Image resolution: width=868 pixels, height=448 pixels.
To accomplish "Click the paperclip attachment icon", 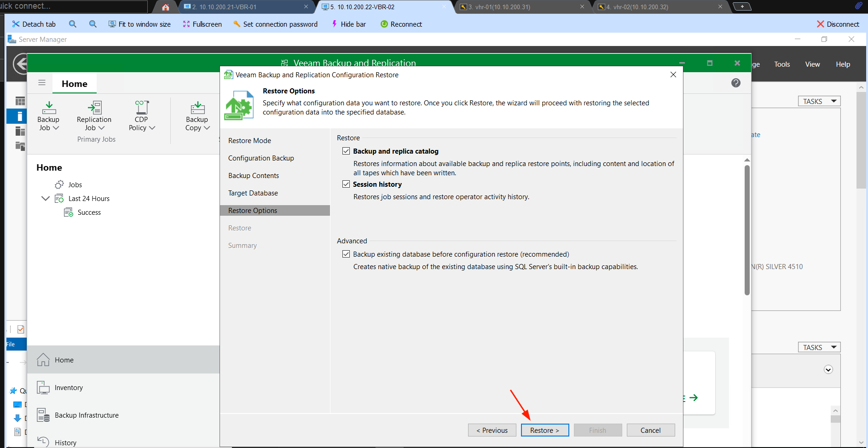I will point(859,6).
